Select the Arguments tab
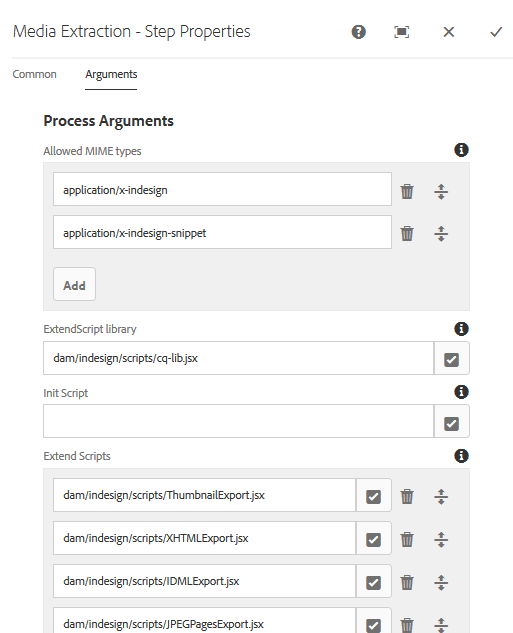 111,74
